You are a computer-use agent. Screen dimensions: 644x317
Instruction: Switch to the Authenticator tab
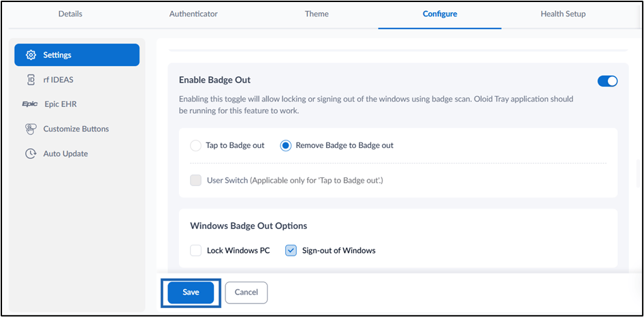193,14
